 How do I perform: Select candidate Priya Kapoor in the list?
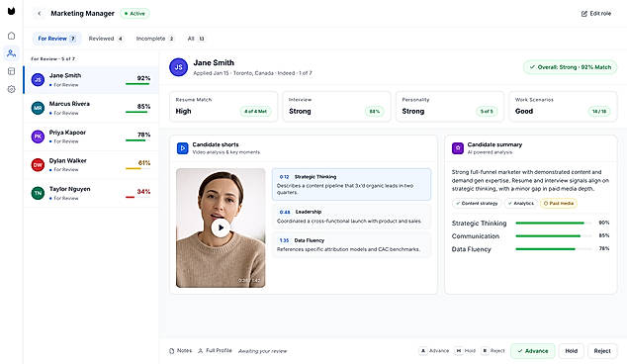point(91,136)
